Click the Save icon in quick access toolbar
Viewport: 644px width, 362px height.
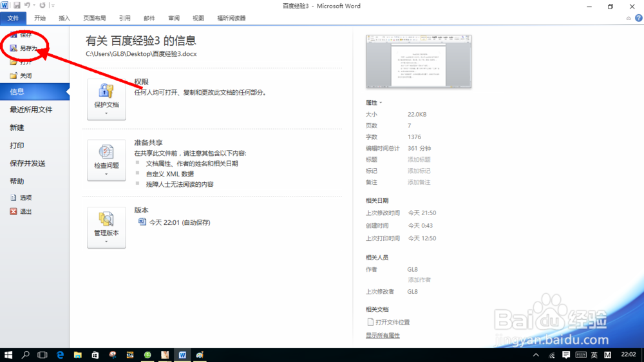click(17, 5)
